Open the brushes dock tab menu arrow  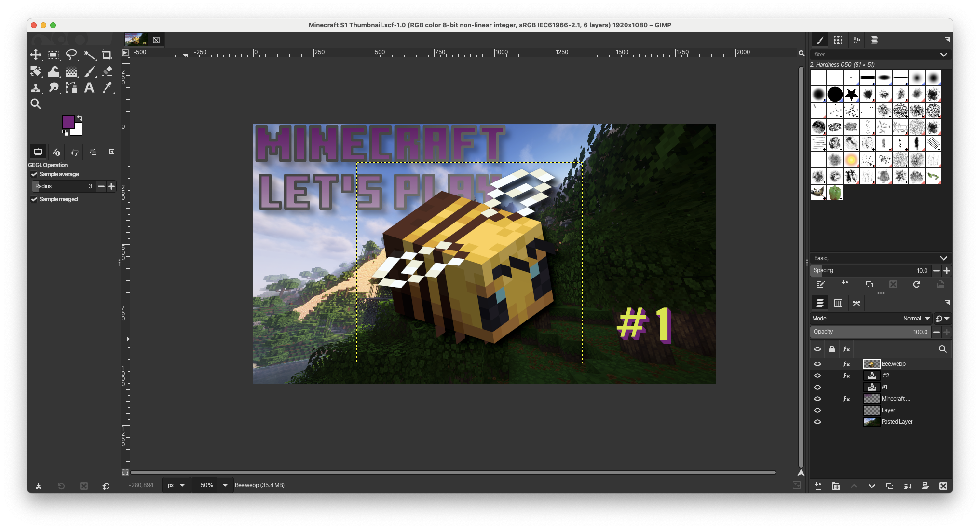pos(947,40)
